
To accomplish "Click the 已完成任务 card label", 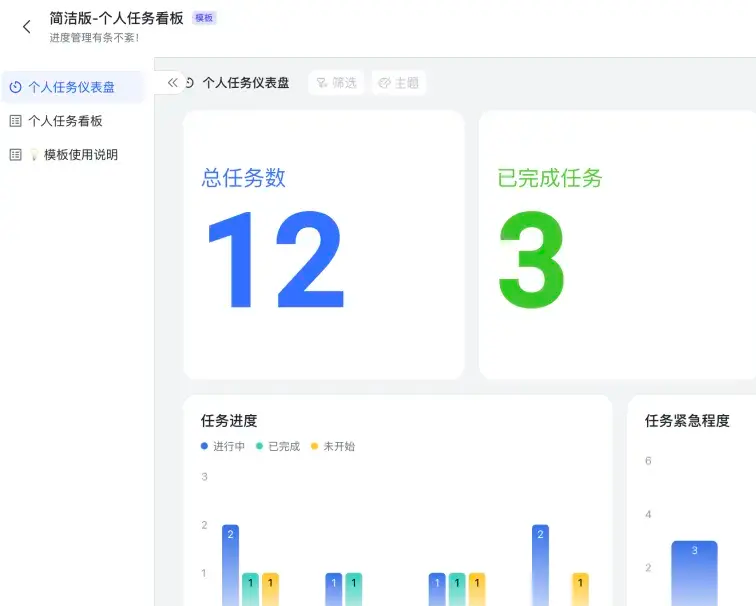I will pos(550,178).
